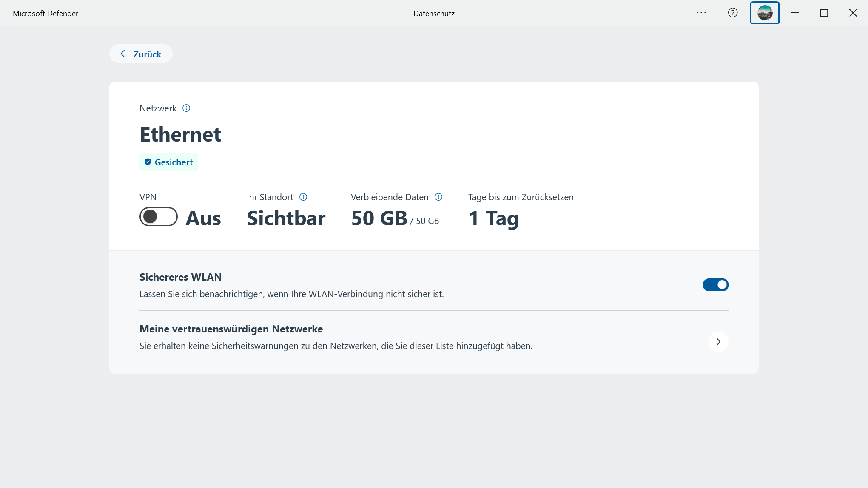Click the Zurück button to go back
The height and width of the screenshot is (488, 868).
141,54
